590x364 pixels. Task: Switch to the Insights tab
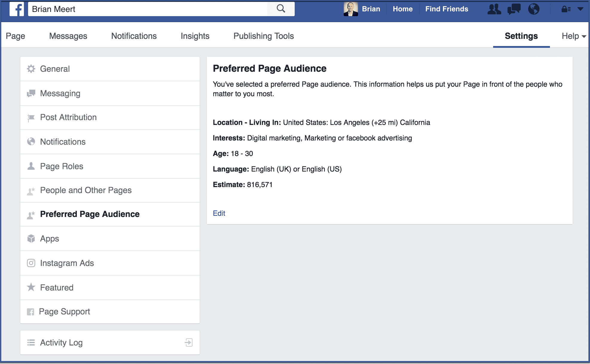[195, 36]
